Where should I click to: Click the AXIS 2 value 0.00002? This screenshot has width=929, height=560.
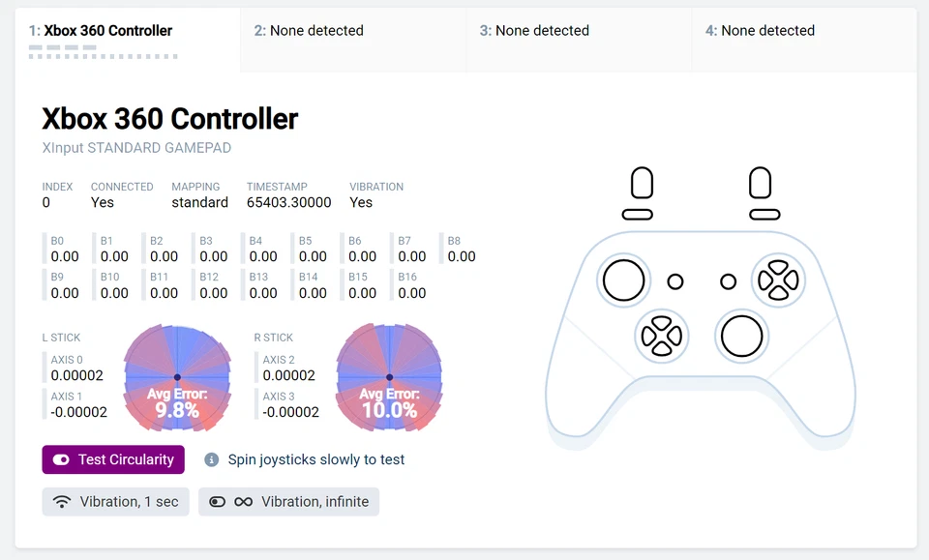tap(289, 375)
